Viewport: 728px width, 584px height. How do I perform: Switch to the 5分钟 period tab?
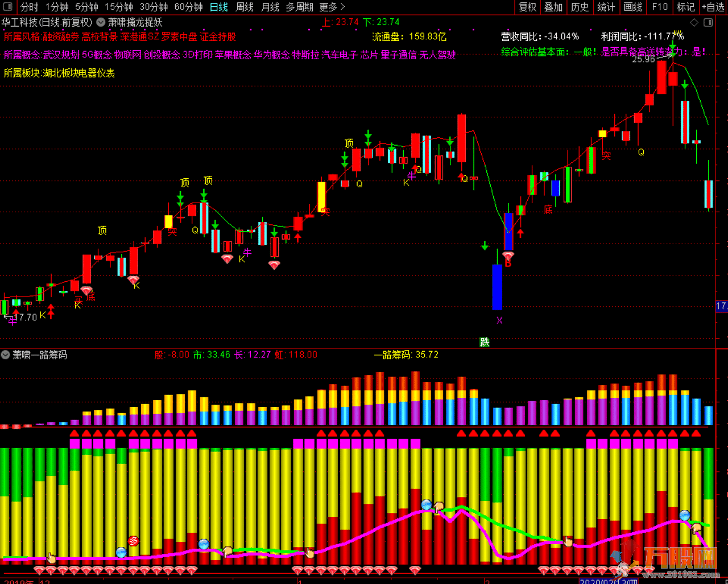pos(86,7)
